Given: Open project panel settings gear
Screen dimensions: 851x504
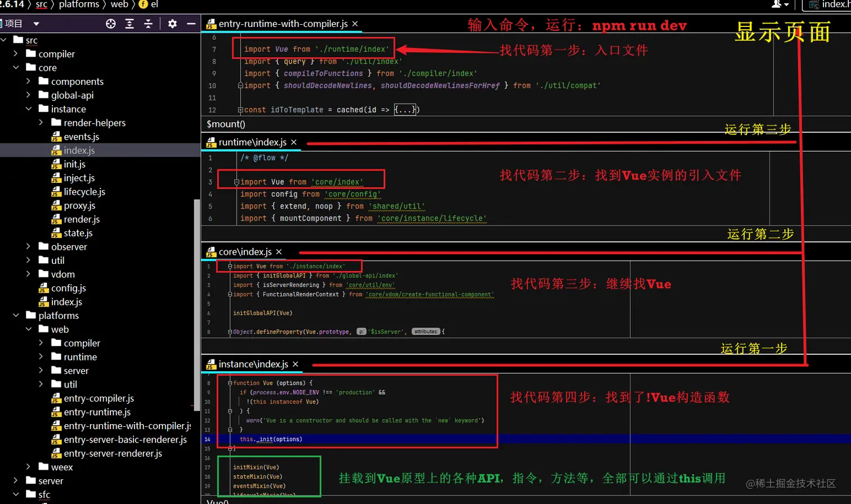Looking at the screenshot, I should [x=172, y=24].
